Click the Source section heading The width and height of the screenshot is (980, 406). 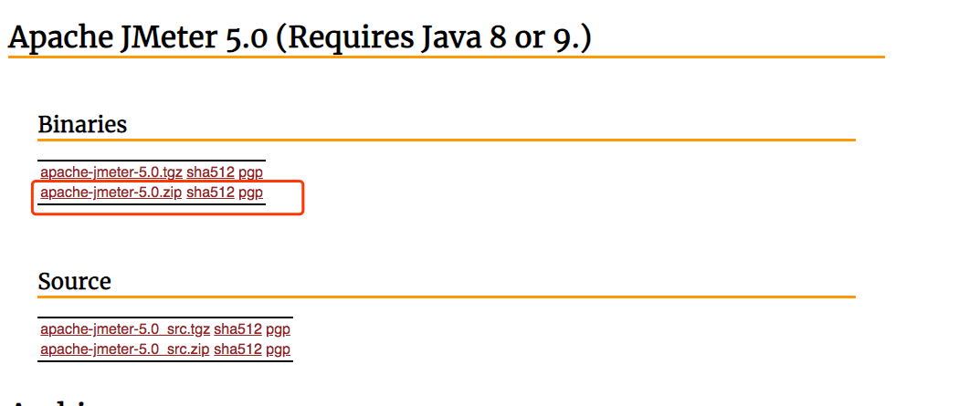point(74,282)
